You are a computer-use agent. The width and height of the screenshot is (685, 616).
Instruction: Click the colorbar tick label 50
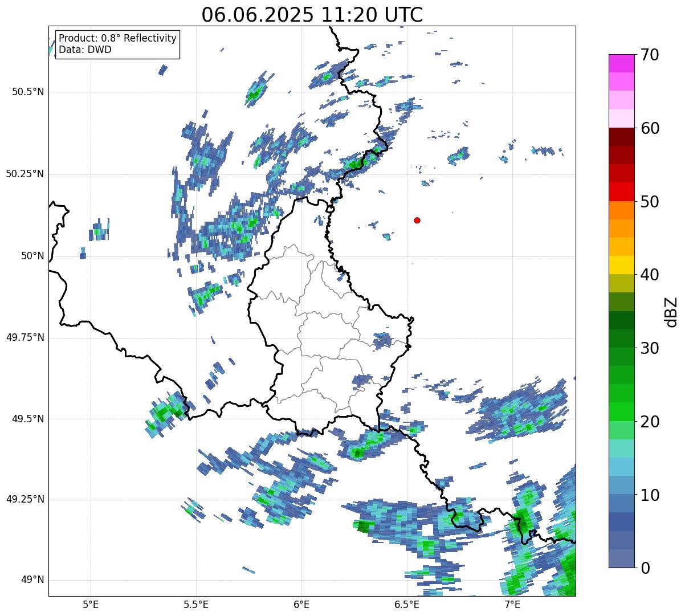(x=650, y=202)
